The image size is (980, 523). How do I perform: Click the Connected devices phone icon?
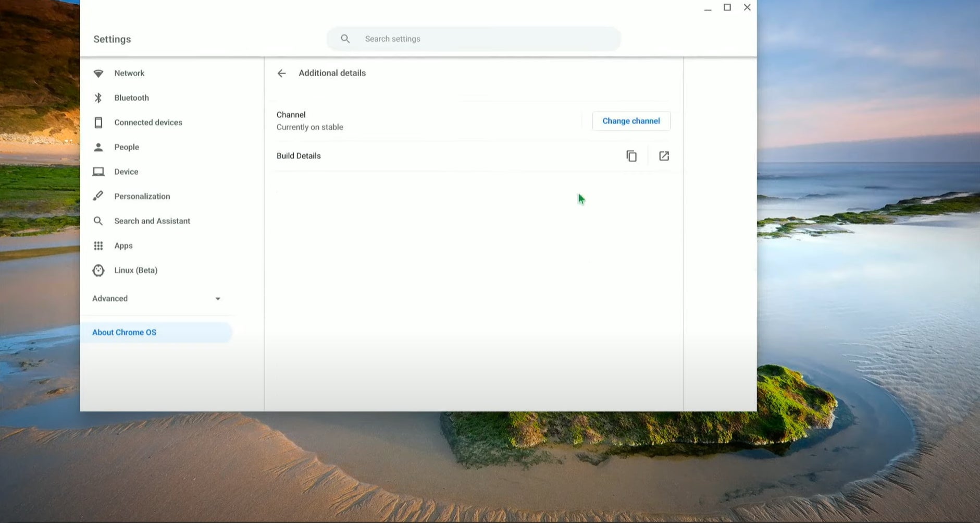click(98, 123)
